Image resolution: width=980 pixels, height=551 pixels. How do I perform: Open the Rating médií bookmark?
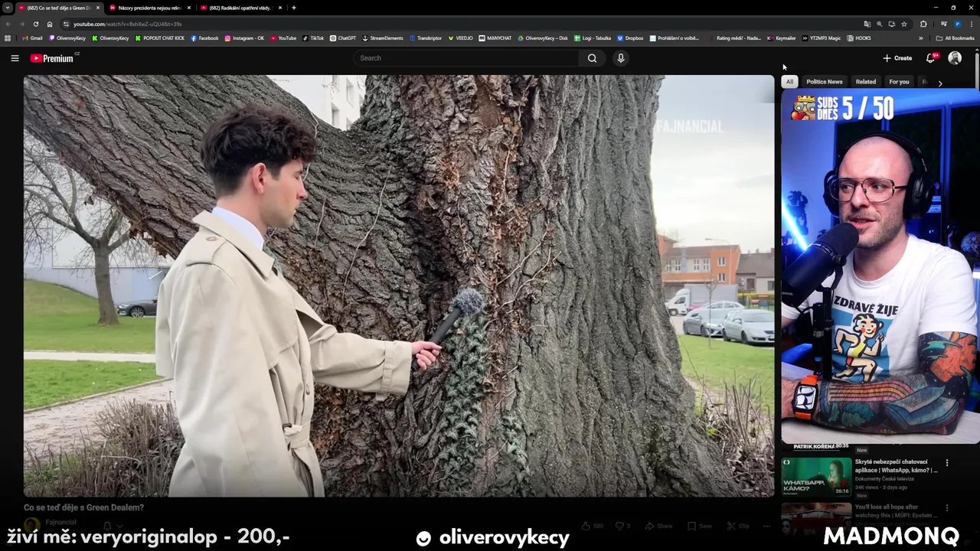coord(735,38)
